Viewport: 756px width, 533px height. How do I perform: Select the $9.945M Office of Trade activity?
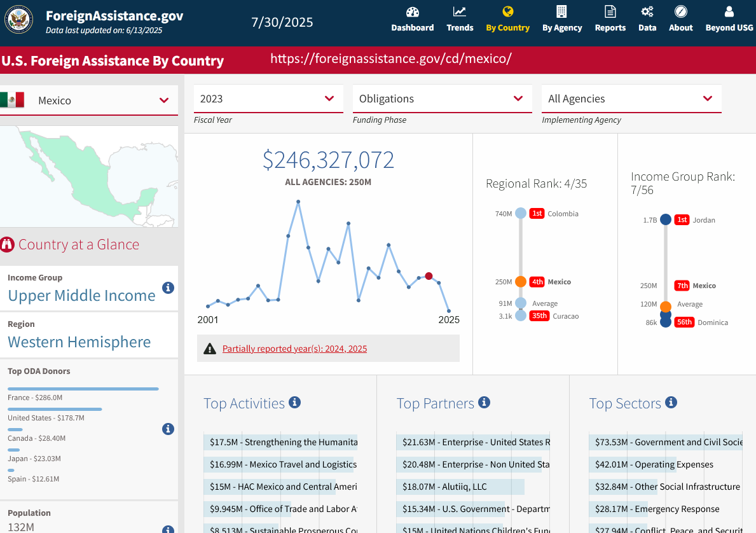point(280,508)
